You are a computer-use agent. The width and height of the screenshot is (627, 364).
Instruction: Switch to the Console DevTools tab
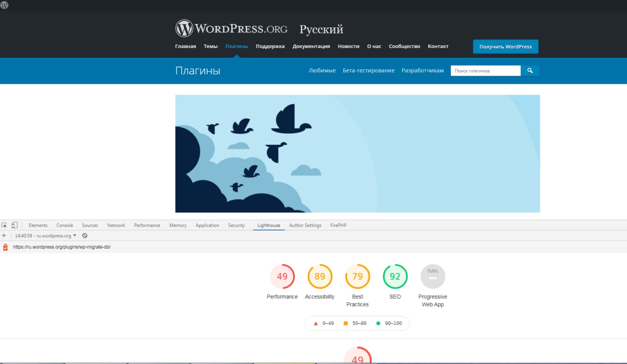pos(65,226)
